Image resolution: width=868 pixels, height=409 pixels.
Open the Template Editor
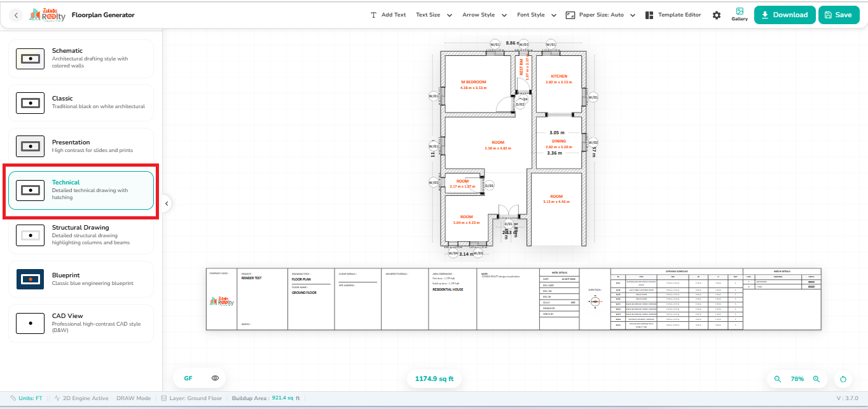673,15
